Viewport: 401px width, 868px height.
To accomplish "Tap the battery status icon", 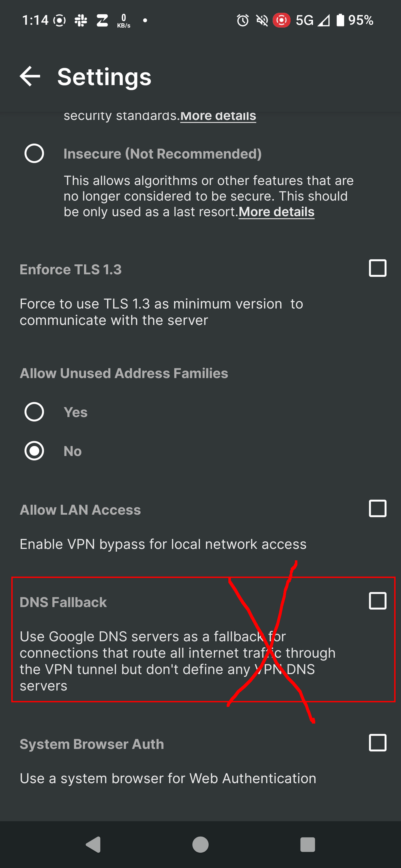I will [340, 20].
